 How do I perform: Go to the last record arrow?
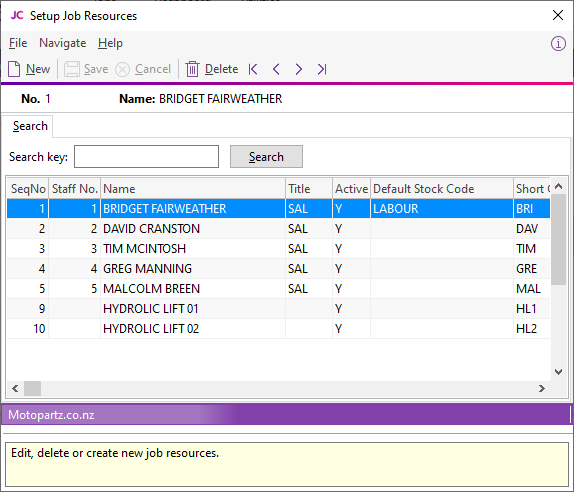(x=322, y=69)
